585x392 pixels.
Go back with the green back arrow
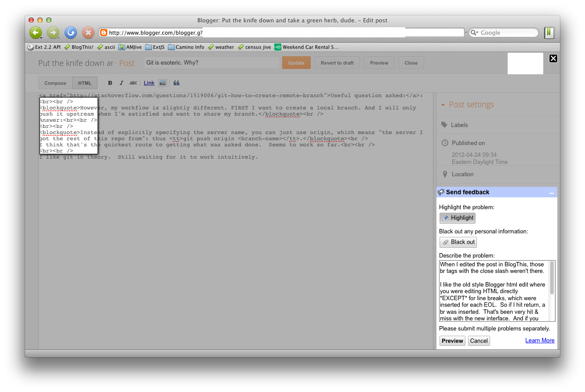tap(36, 33)
